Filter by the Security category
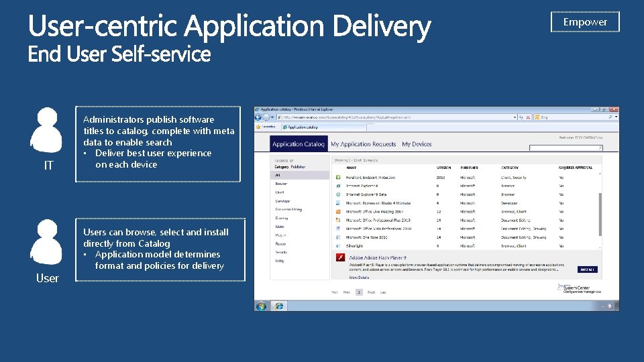Screen dimensions: 644x362 click(x=281, y=252)
